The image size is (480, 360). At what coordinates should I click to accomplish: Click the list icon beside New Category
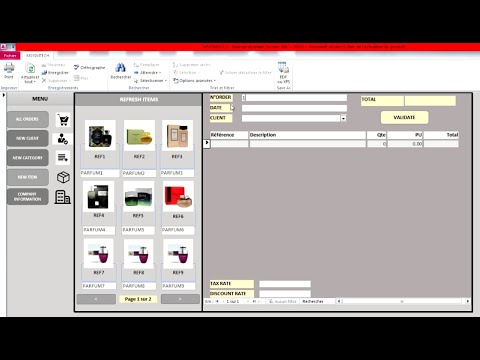(x=63, y=157)
